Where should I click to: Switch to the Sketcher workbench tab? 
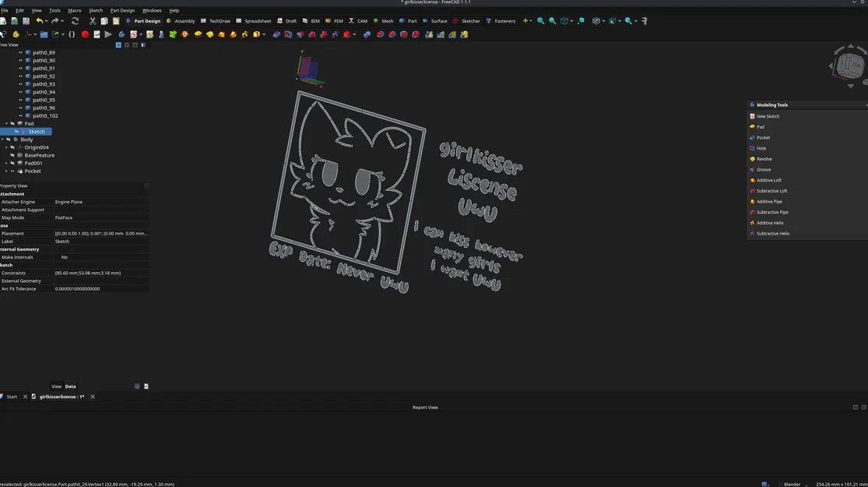466,21
